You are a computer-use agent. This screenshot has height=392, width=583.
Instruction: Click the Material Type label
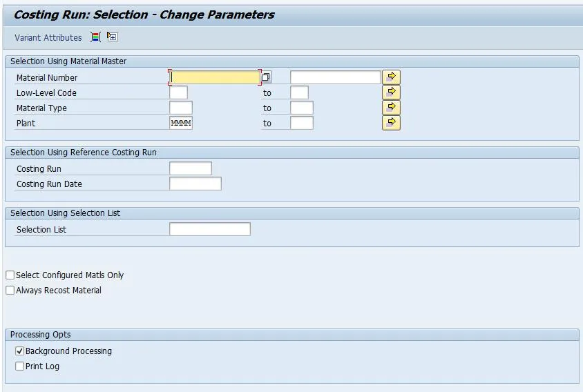pos(41,108)
